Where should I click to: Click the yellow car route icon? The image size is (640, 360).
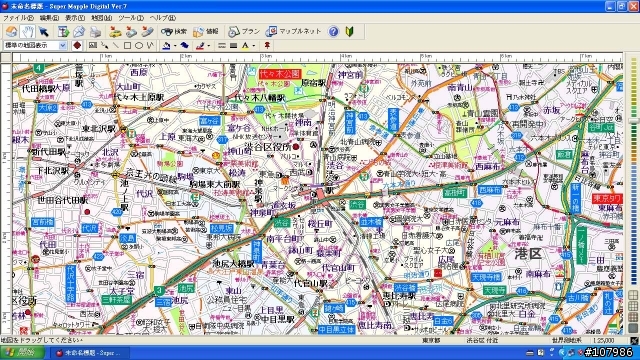click(x=116, y=31)
